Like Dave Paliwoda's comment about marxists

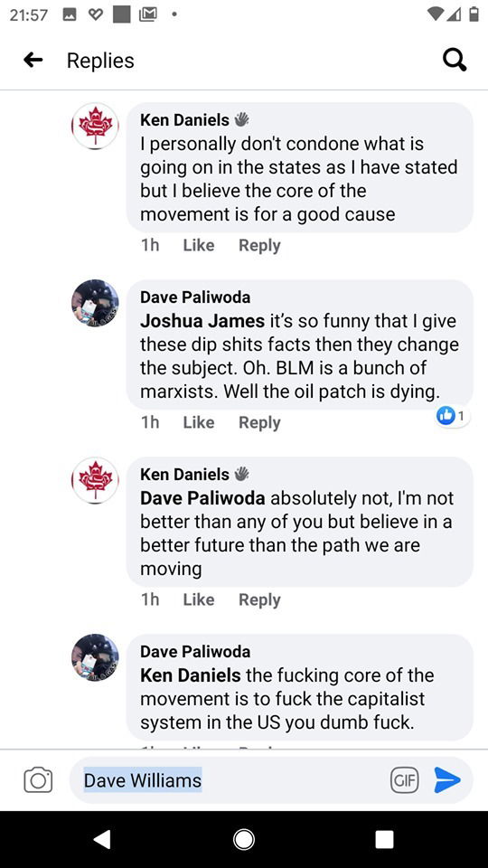click(x=199, y=422)
